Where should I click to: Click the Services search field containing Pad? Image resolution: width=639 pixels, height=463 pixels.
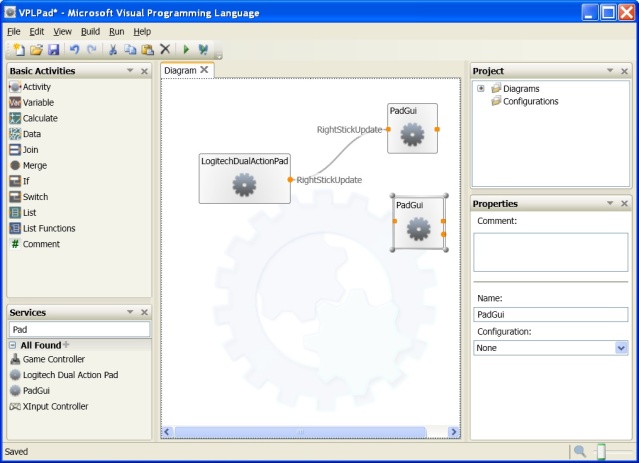[x=79, y=329]
